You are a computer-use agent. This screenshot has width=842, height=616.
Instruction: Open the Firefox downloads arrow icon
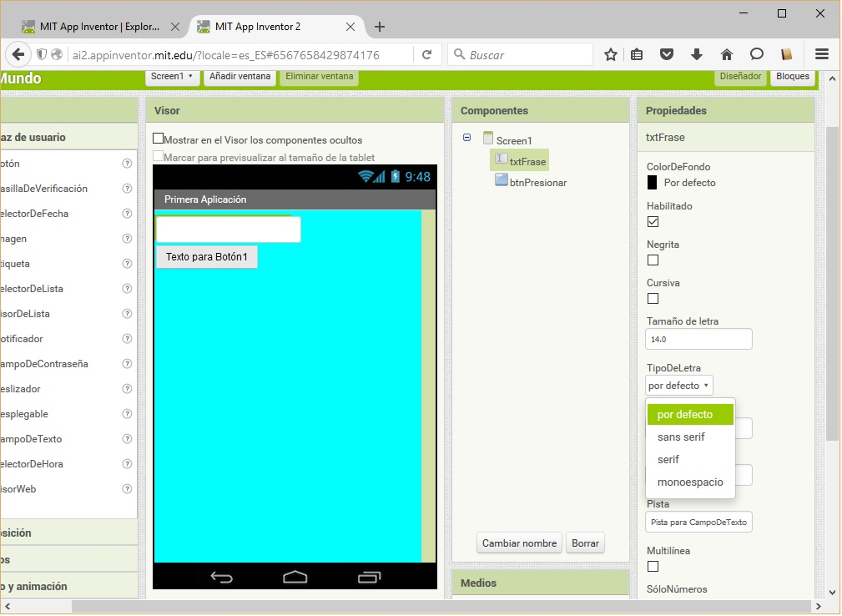697,54
